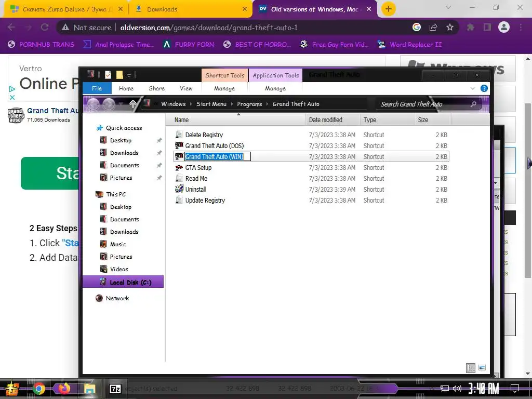This screenshot has width=532, height=399.
Task: Click the Share page icon in Chrome
Action: tap(433, 28)
